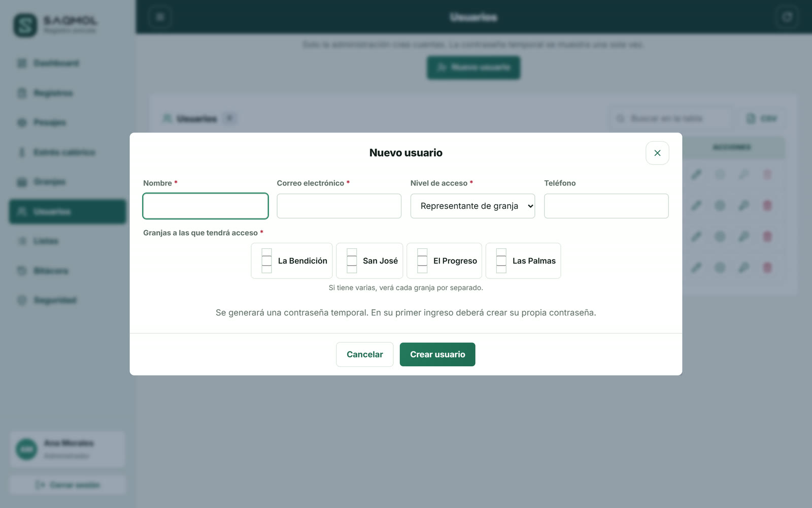Image resolution: width=812 pixels, height=508 pixels.
Task: Open Listas in the sidebar
Action: click(67, 241)
